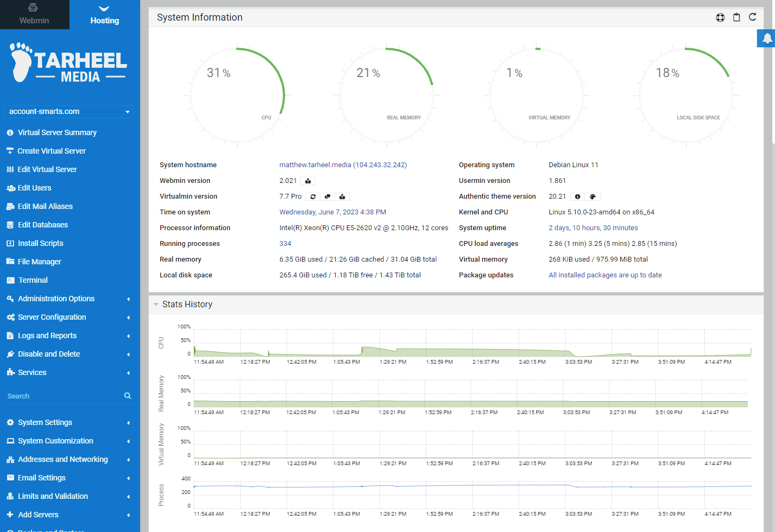Click the Tarheel Media logo
775x532 pixels.
click(x=68, y=63)
